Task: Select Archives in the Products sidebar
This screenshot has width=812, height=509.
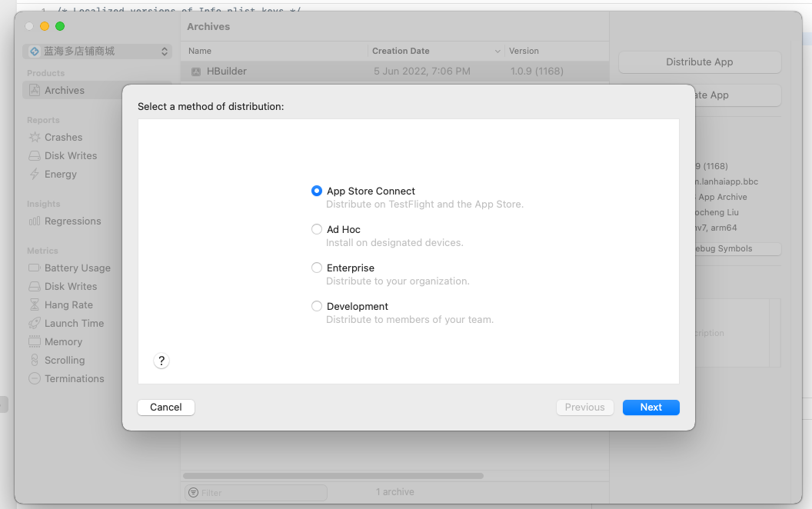Action: coord(65,91)
